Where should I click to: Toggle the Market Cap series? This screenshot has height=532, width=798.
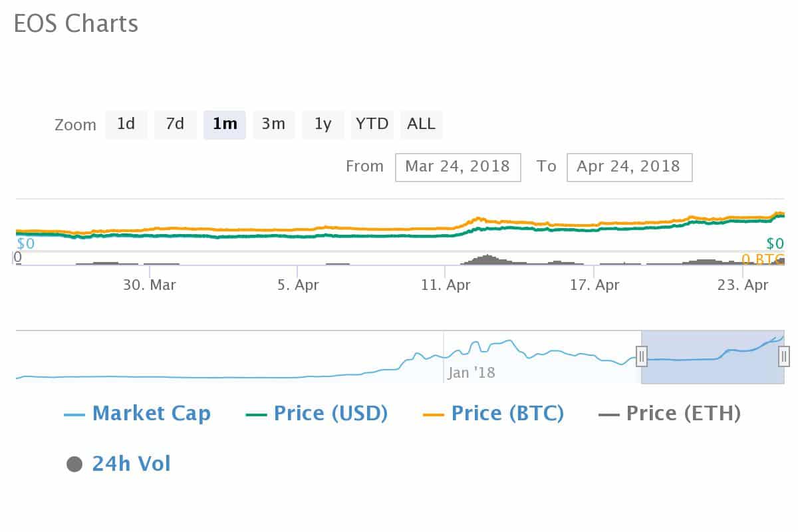151,414
